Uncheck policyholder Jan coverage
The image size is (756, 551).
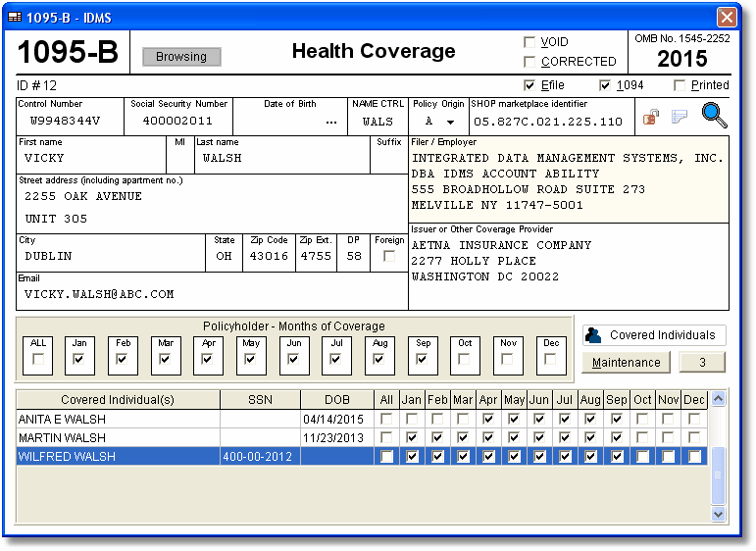point(78,359)
